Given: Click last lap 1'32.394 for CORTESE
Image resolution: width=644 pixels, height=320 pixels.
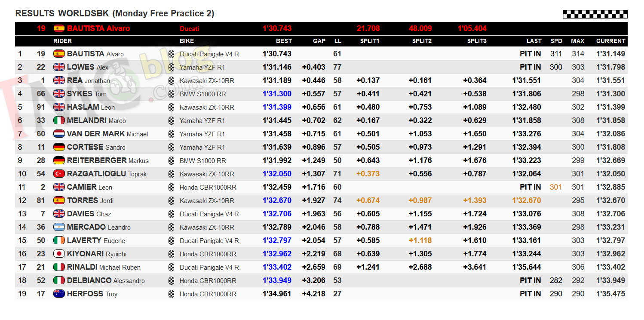Looking at the screenshot, I should pos(527,147).
